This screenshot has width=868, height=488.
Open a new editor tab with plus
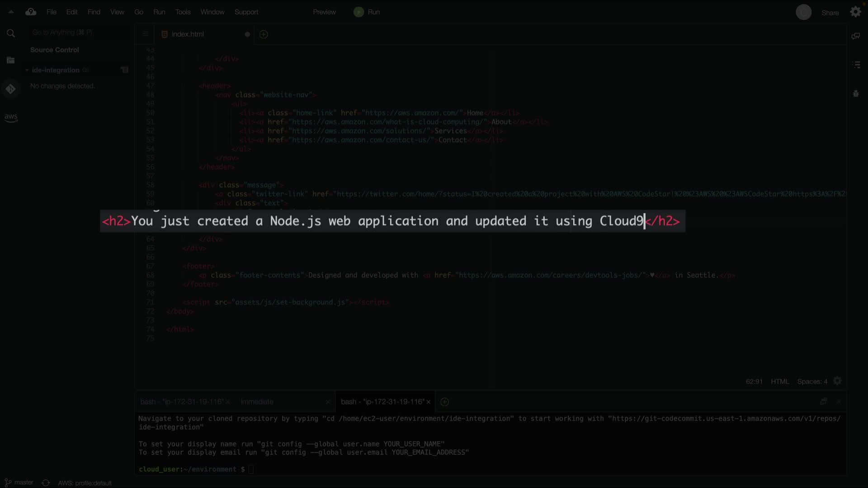[264, 34]
